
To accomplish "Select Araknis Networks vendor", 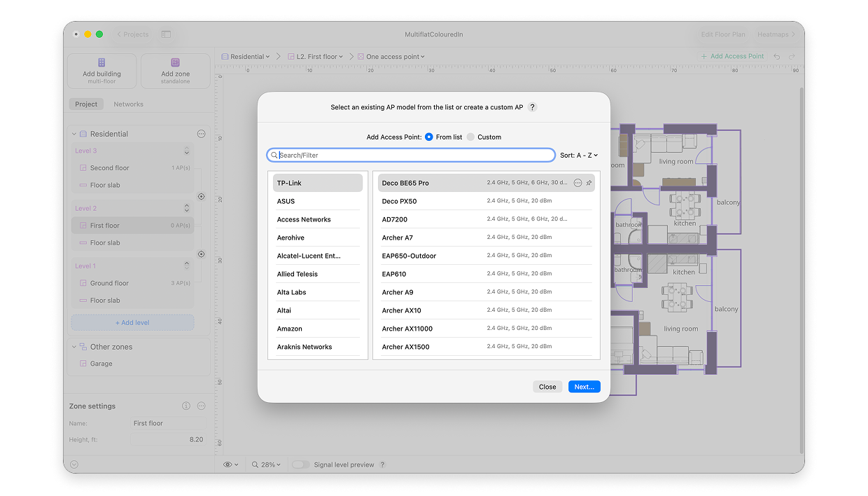I will pyautogui.click(x=318, y=347).
